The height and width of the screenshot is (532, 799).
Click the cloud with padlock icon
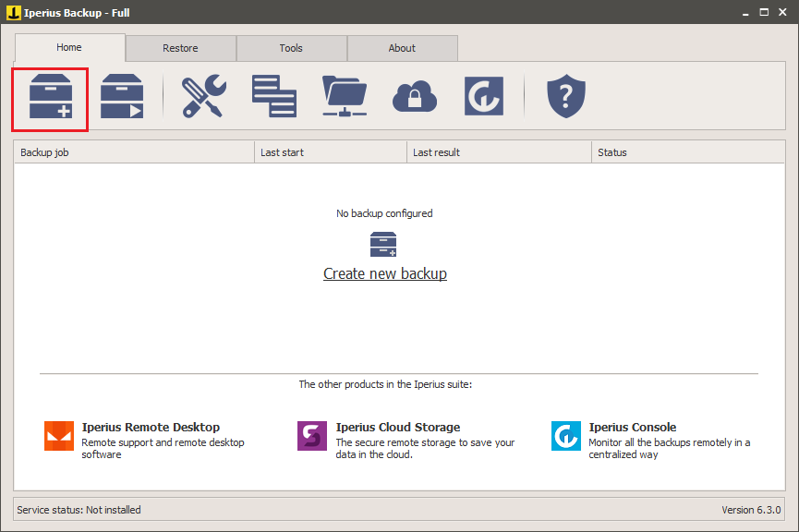(414, 96)
